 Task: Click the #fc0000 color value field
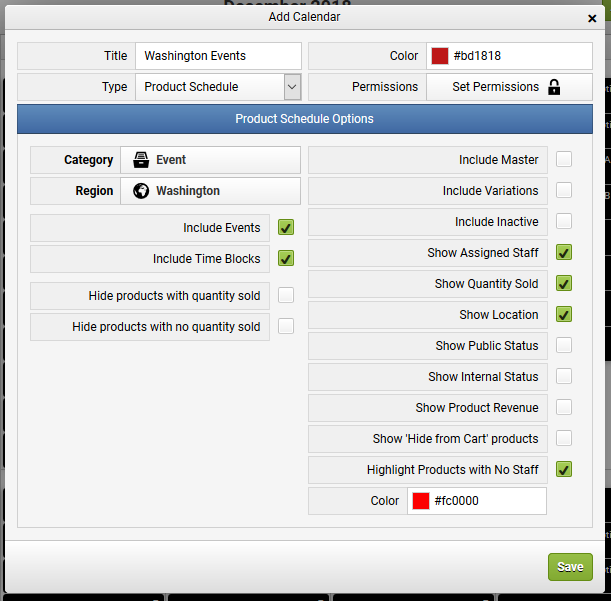pos(477,501)
